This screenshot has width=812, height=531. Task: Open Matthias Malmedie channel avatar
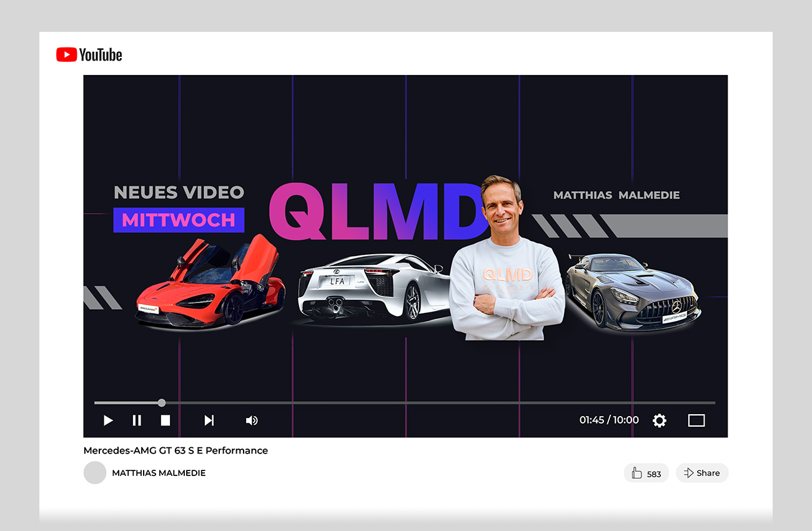coord(95,473)
